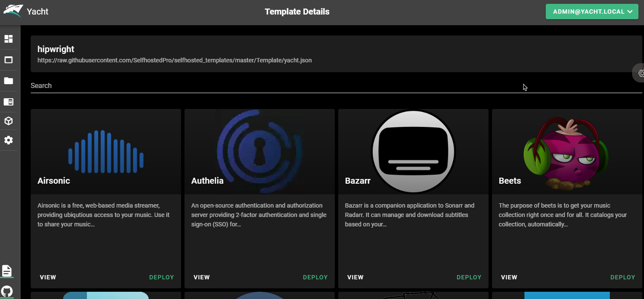Click the hipwright template title

tap(56, 49)
